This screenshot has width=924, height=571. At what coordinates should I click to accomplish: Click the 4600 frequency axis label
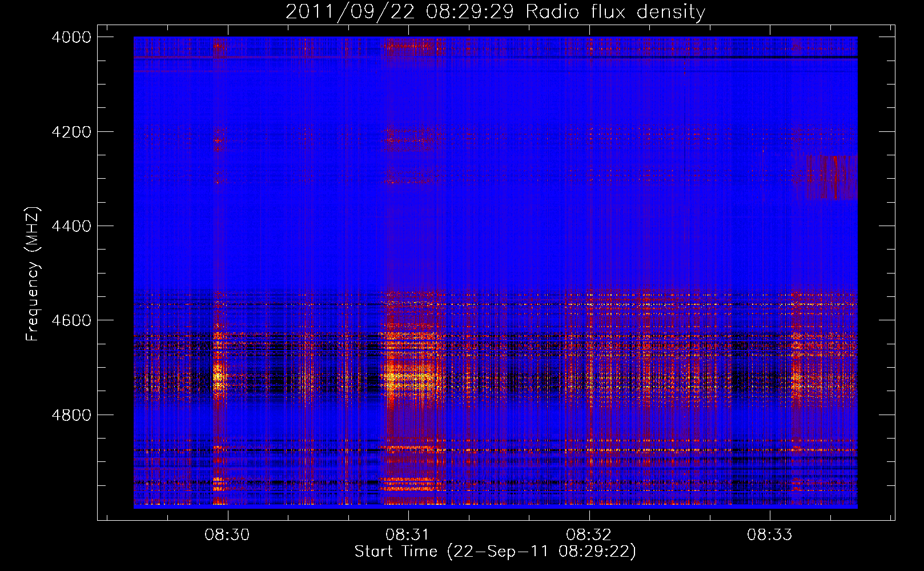point(71,320)
